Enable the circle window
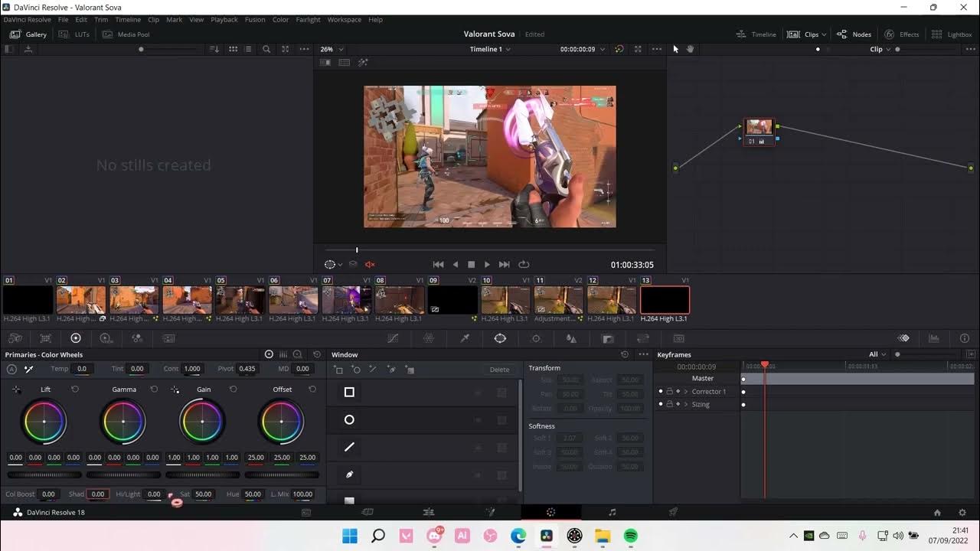The image size is (980, 551). pyautogui.click(x=349, y=420)
